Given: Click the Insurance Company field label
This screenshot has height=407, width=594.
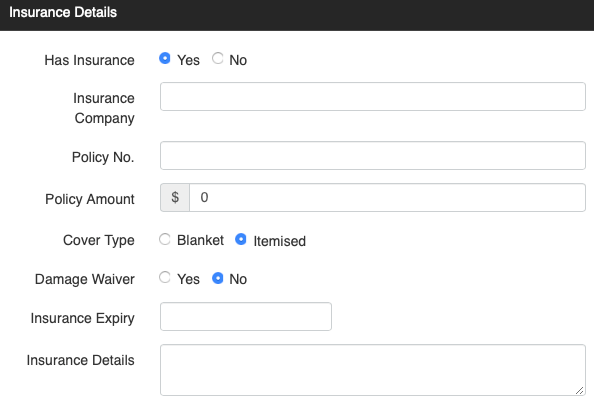Looking at the screenshot, I should 104,108.
